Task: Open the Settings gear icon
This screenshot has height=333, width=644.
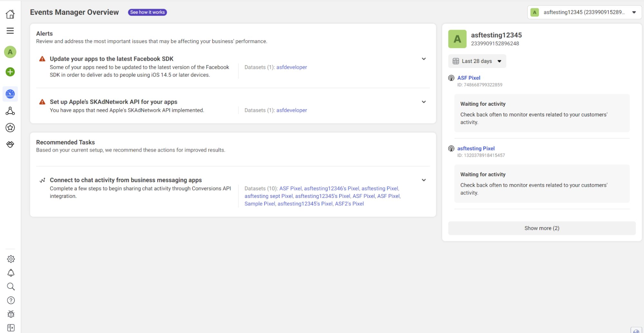Action: pyautogui.click(x=11, y=259)
